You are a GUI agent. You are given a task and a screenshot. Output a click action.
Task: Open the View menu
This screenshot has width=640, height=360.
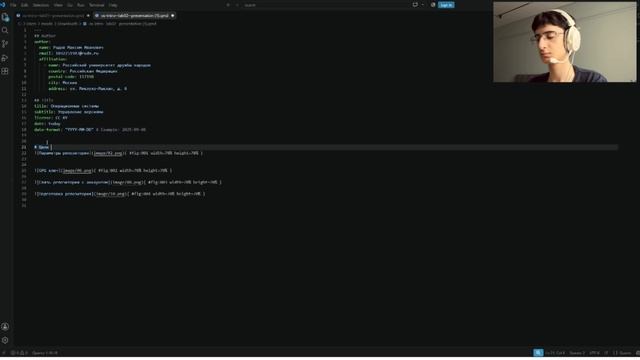pyautogui.click(x=58, y=5)
